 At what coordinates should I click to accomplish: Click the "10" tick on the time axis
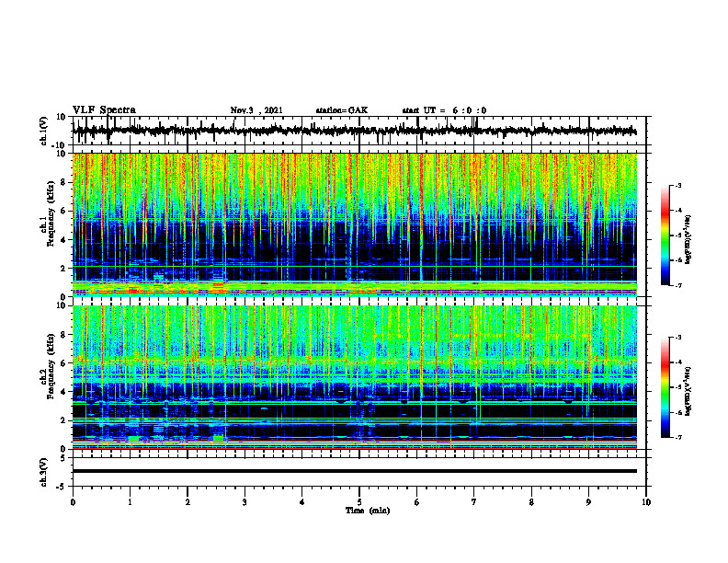[646, 502]
